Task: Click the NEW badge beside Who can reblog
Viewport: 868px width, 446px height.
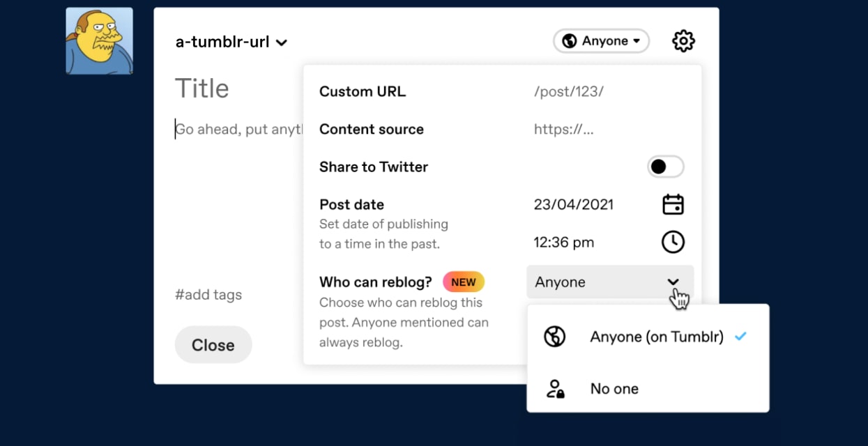Action: pos(463,282)
